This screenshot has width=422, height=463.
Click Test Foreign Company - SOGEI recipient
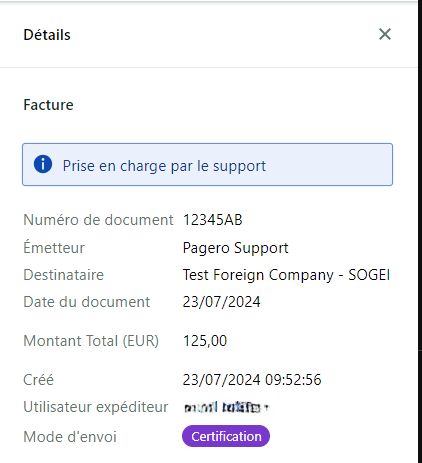point(286,275)
